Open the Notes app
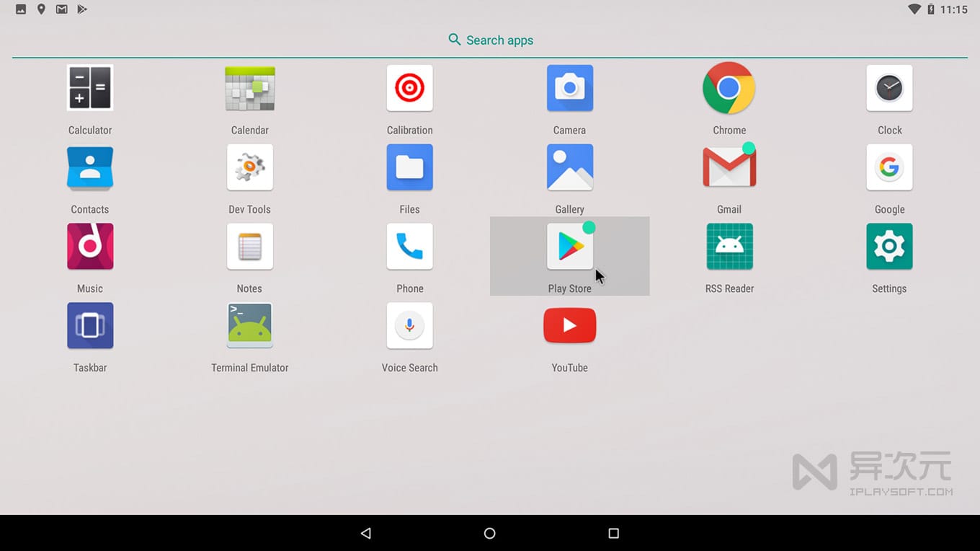 tap(249, 247)
